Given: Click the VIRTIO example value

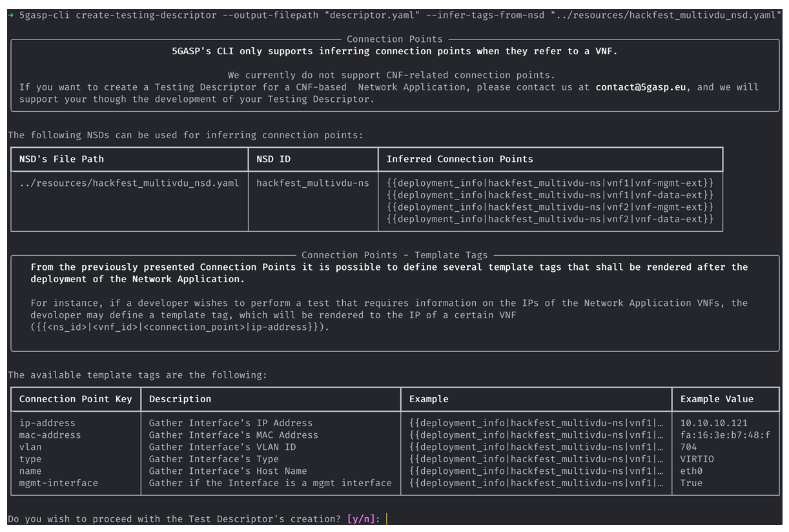Looking at the screenshot, I should (x=697, y=459).
